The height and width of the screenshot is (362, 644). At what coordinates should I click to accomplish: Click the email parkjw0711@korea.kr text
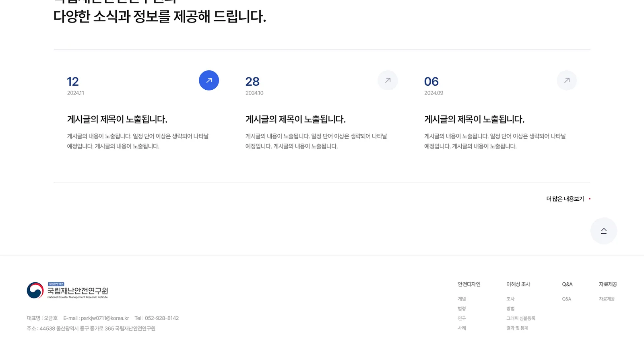pyautogui.click(x=105, y=318)
